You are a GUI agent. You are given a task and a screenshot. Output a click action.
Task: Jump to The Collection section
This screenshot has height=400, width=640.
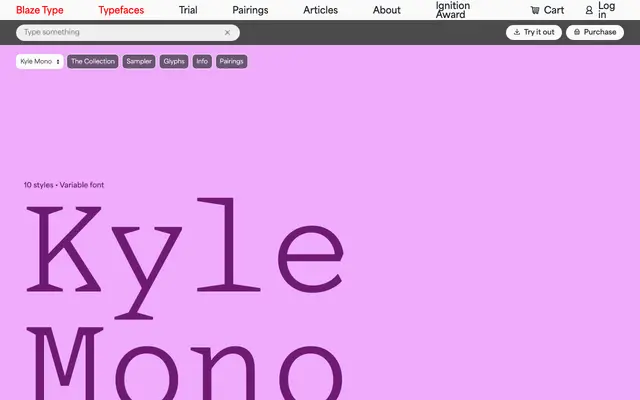(93, 62)
